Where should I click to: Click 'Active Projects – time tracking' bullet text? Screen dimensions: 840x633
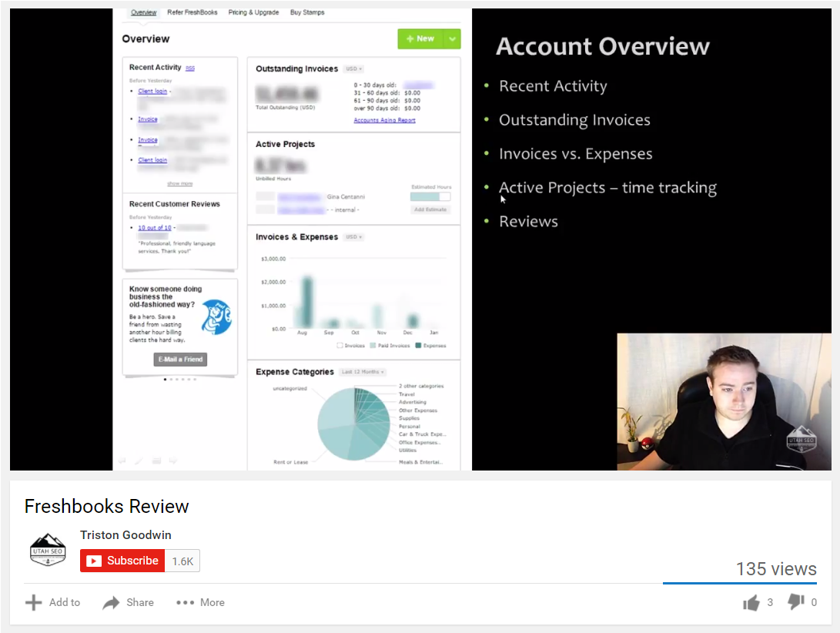[x=608, y=188]
